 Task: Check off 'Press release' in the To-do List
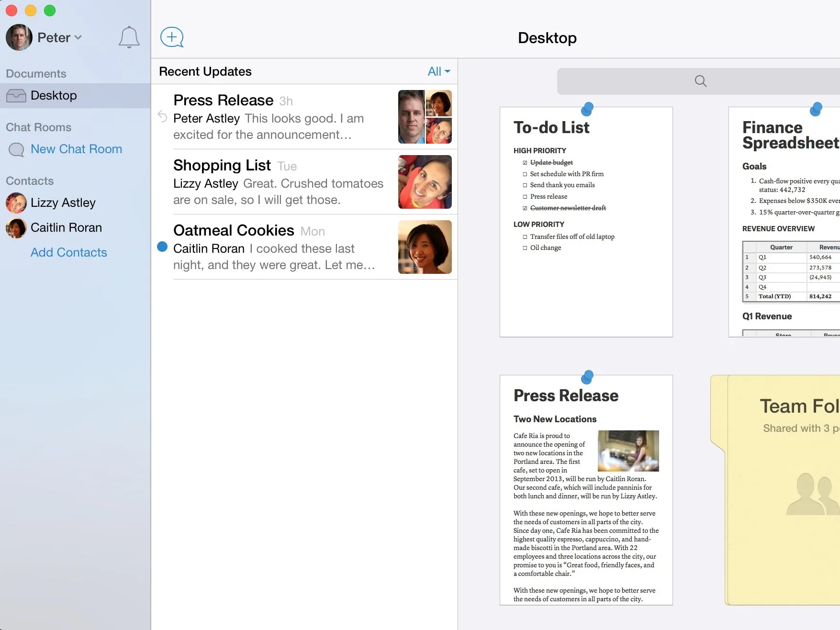point(525,196)
